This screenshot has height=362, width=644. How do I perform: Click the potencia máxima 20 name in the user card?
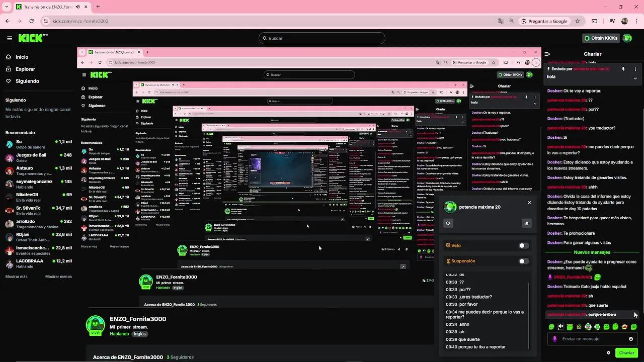coord(479,207)
